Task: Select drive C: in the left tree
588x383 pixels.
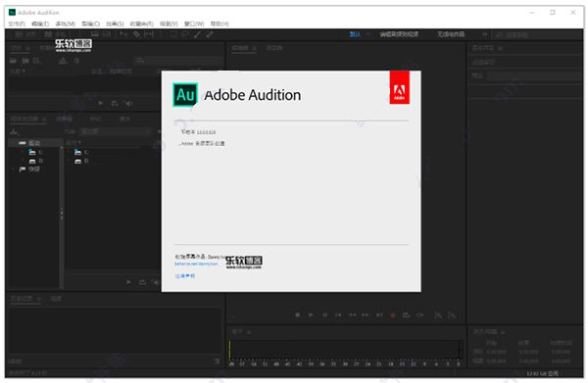Action: point(36,152)
